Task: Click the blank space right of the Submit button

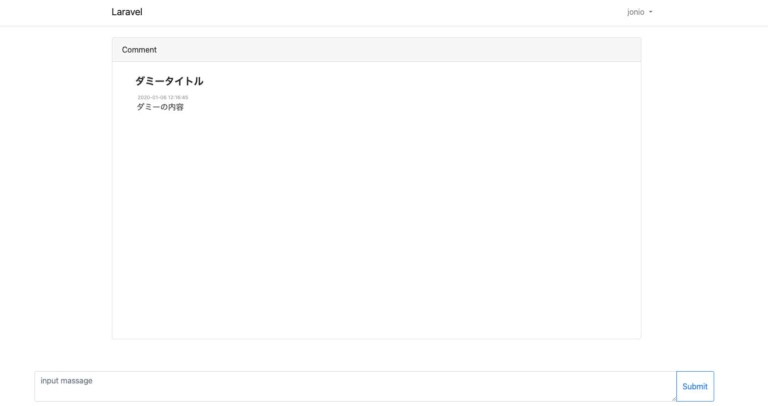Action: click(741, 386)
